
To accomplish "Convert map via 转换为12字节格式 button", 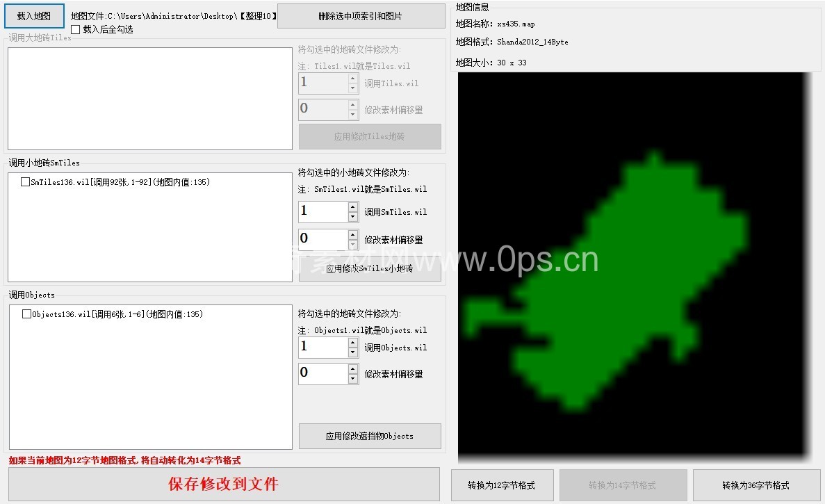I will (502, 485).
